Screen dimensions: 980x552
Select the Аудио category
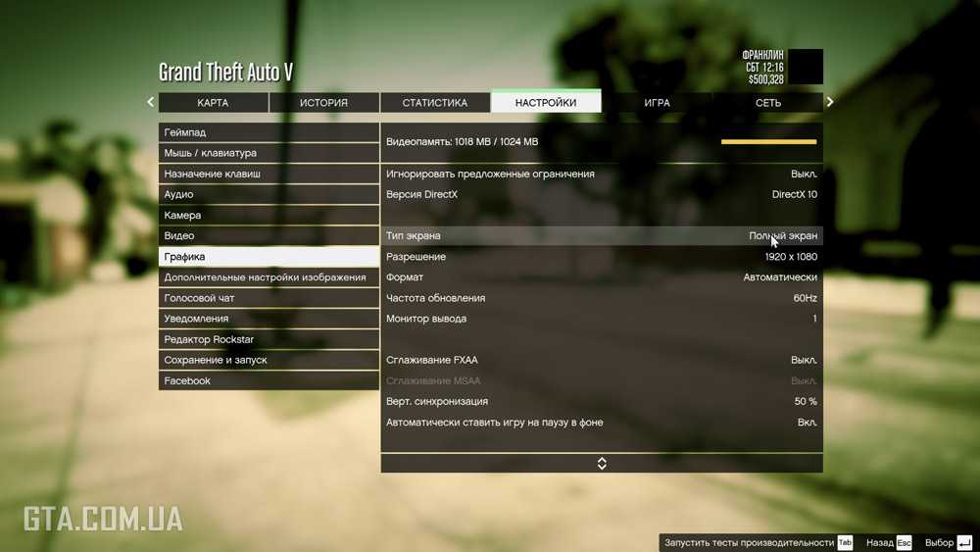(x=269, y=194)
